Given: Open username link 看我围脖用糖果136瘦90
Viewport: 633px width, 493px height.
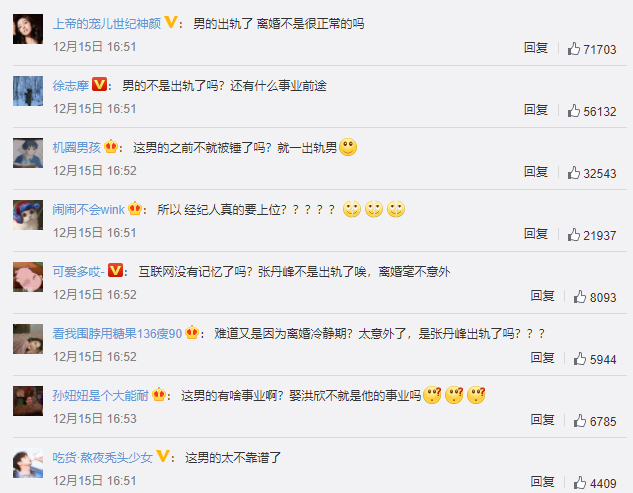Looking at the screenshot, I should 117,334.
